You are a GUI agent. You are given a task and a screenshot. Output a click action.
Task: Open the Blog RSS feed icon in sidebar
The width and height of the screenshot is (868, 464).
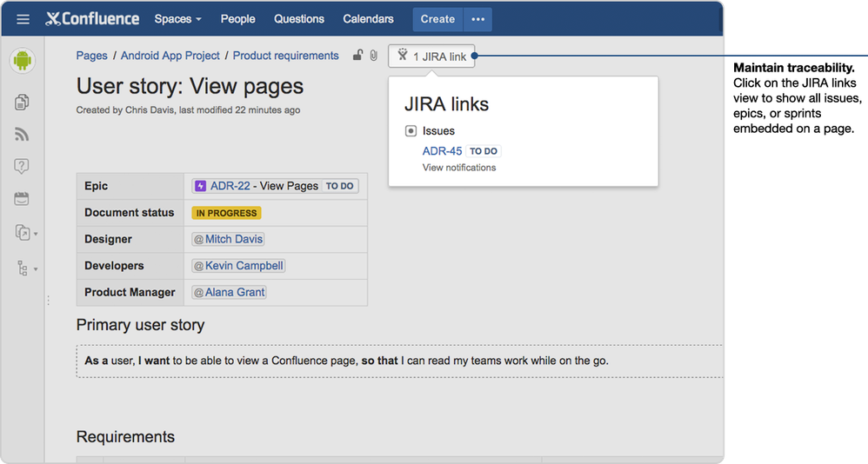pos(22,135)
